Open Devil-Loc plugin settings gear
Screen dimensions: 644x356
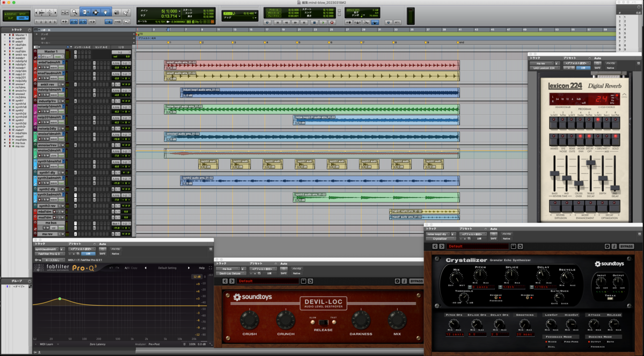click(x=398, y=281)
